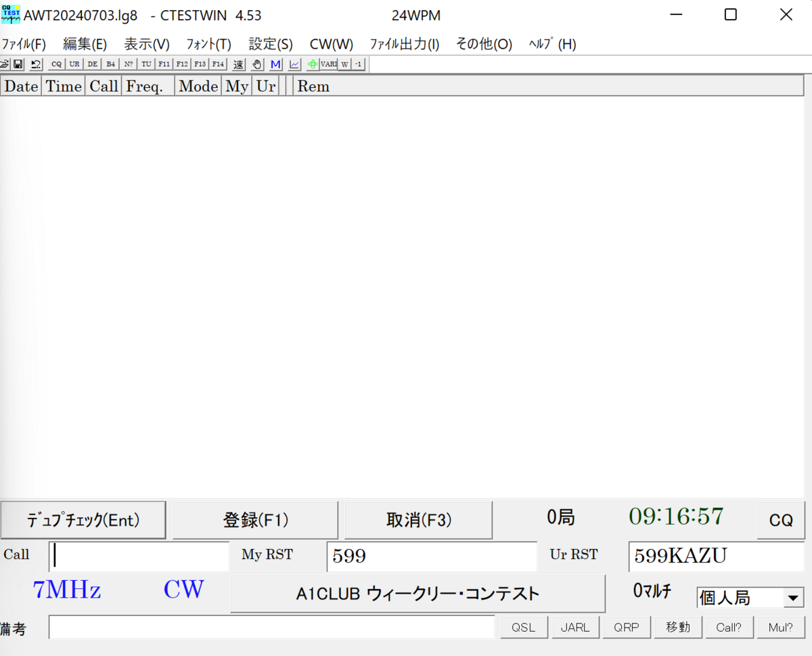Click the hand manual-send icon

(x=256, y=64)
